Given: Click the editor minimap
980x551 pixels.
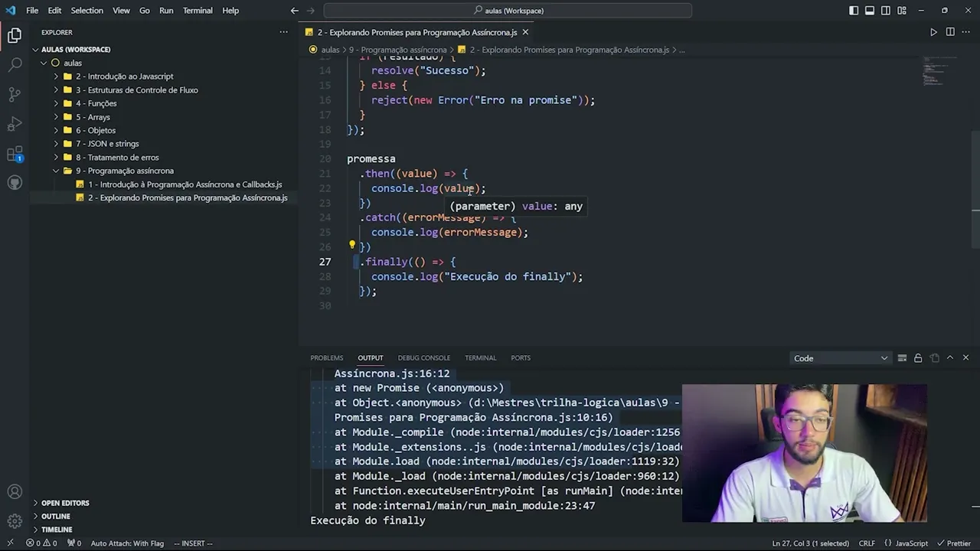Looking at the screenshot, I should (939, 71).
